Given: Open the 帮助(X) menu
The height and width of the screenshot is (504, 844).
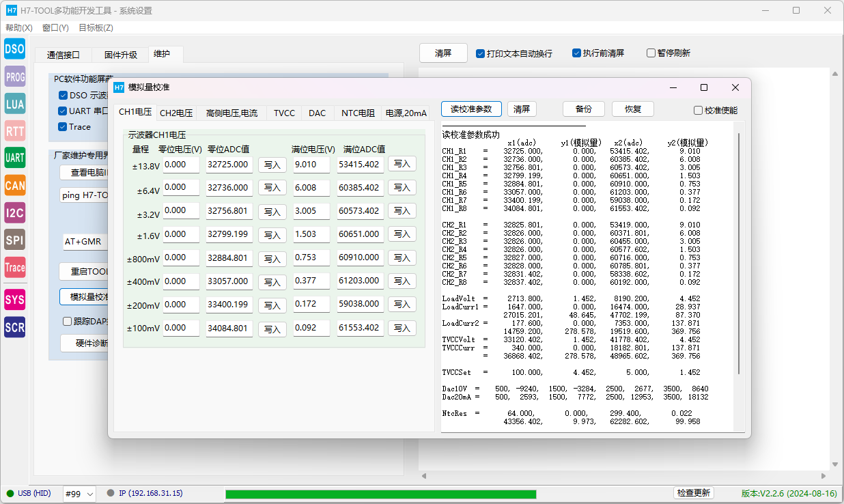Looking at the screenshot, I should pos(19,28).
